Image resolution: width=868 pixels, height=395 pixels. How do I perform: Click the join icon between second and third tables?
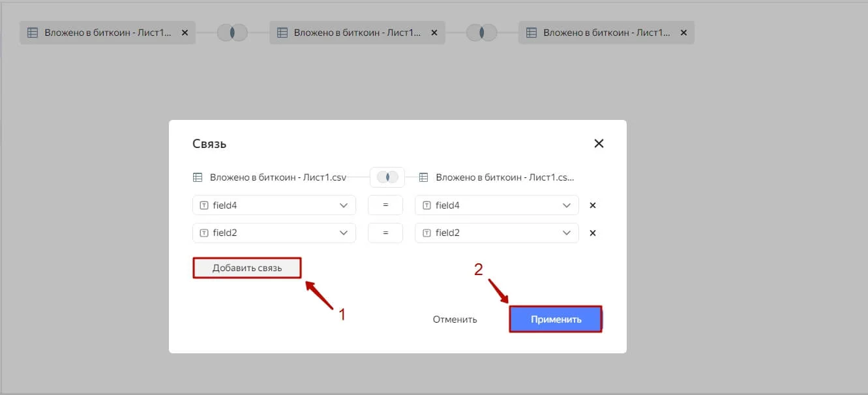481,33
